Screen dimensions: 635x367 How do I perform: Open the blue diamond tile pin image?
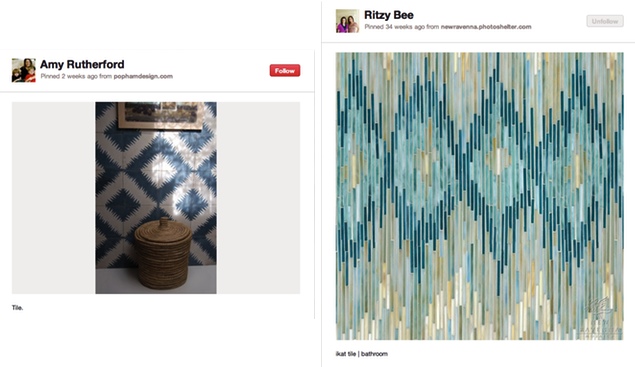(x=156, y=198)
